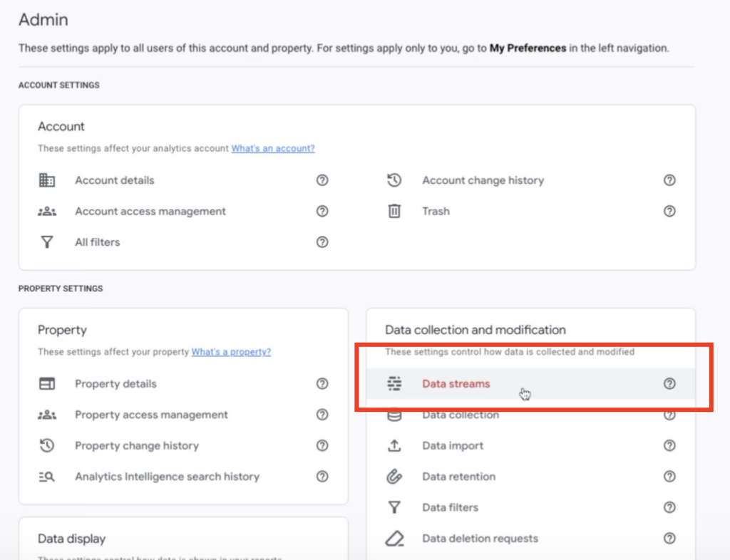Open help for Property change history

(322, 445)
